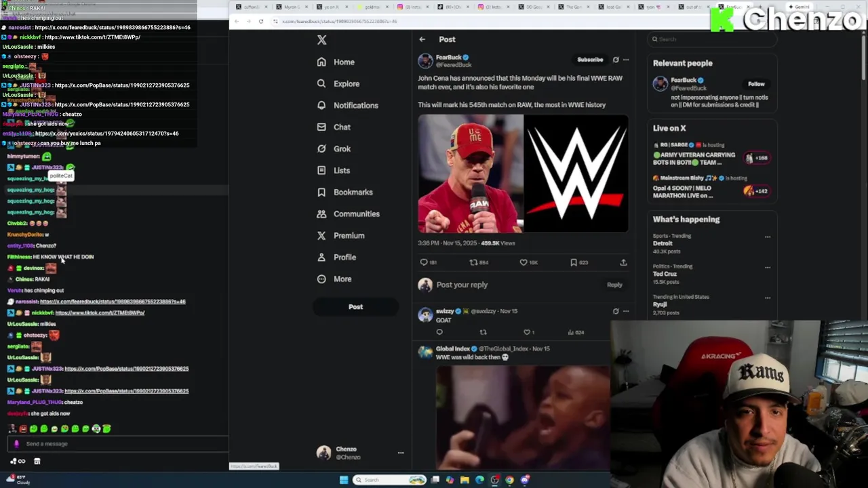Share the FearBuck post
Screen dimensions: 868x488
click(x=623, y=262)
